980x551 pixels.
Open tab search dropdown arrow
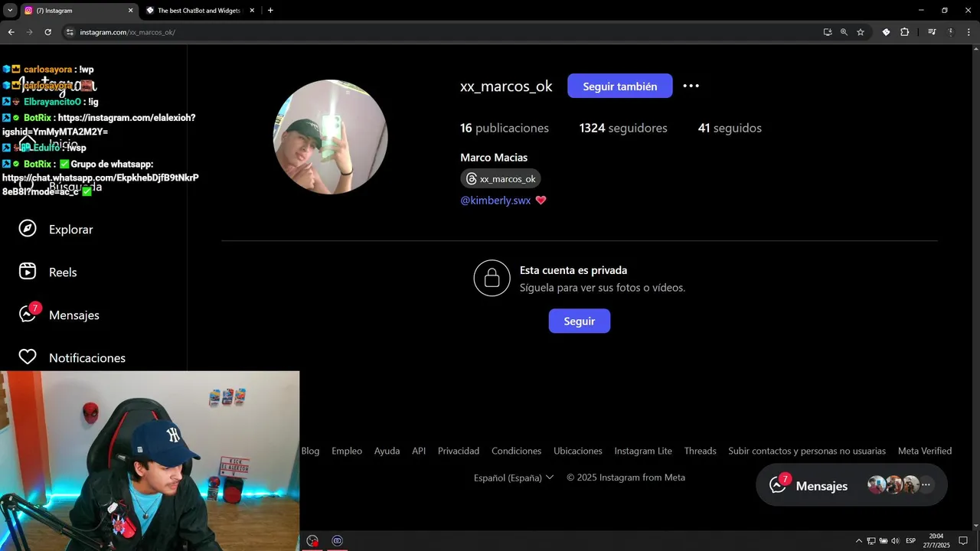pyautogui.click(x=10, y=11)
